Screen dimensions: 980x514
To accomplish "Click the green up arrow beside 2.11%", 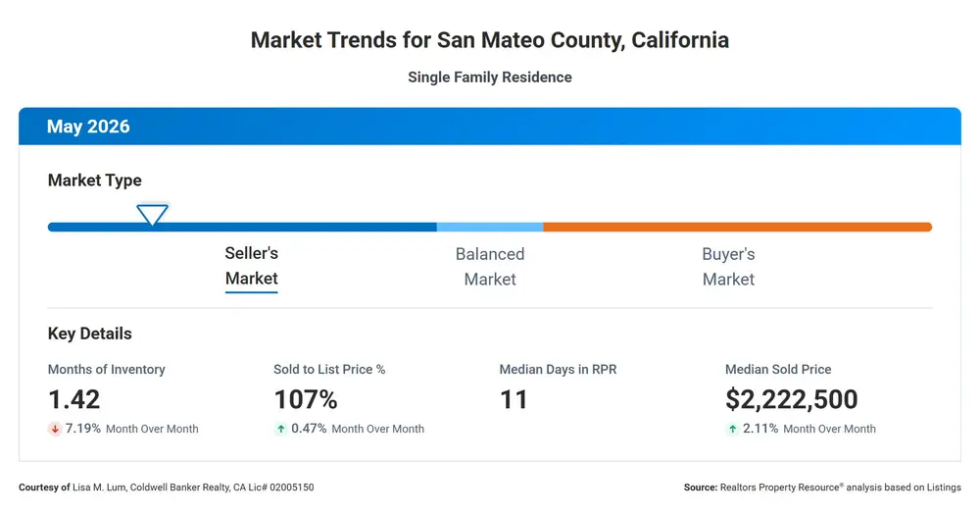I will click(x=732, y=429).
